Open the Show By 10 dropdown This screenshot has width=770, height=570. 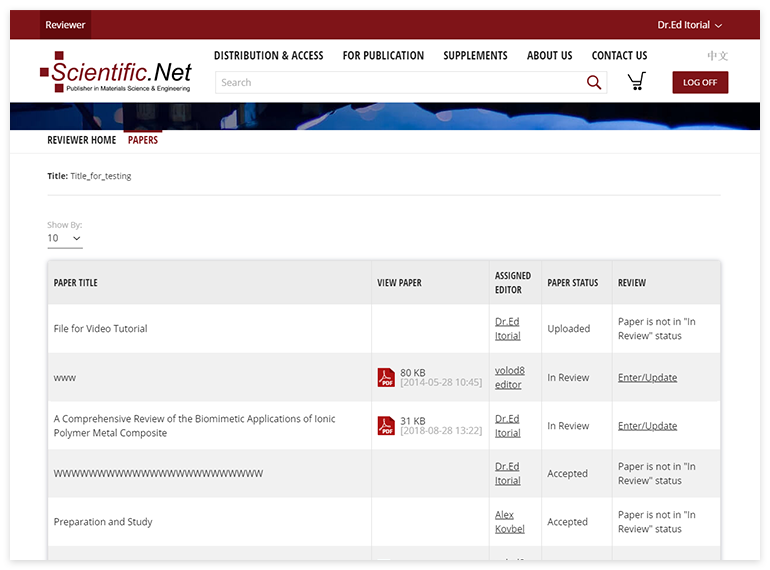[x=64, y=238]
